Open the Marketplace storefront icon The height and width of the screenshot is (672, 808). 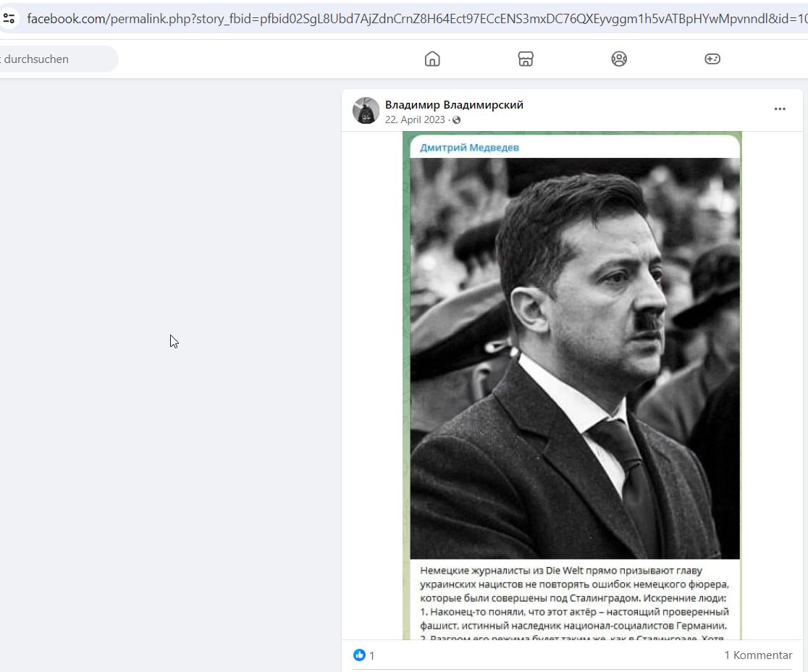[526, 59]
